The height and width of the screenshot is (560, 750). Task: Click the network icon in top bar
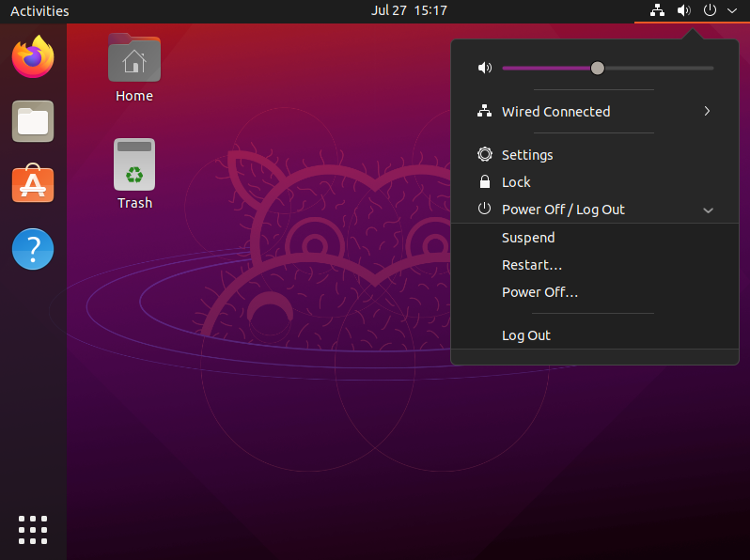point(657,11)
